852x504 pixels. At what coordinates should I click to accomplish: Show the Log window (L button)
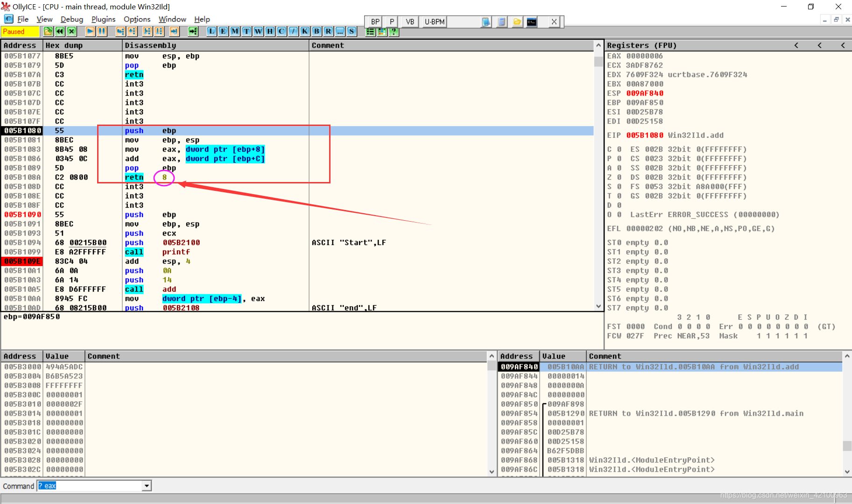pyautogui.click(x=212, y=31)
